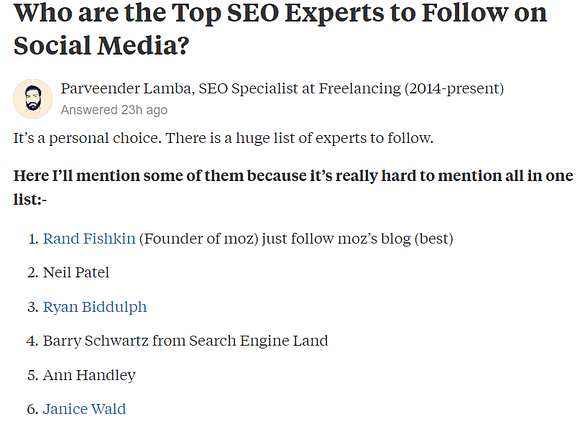Open the Janice Wald link

pos(84,409)
